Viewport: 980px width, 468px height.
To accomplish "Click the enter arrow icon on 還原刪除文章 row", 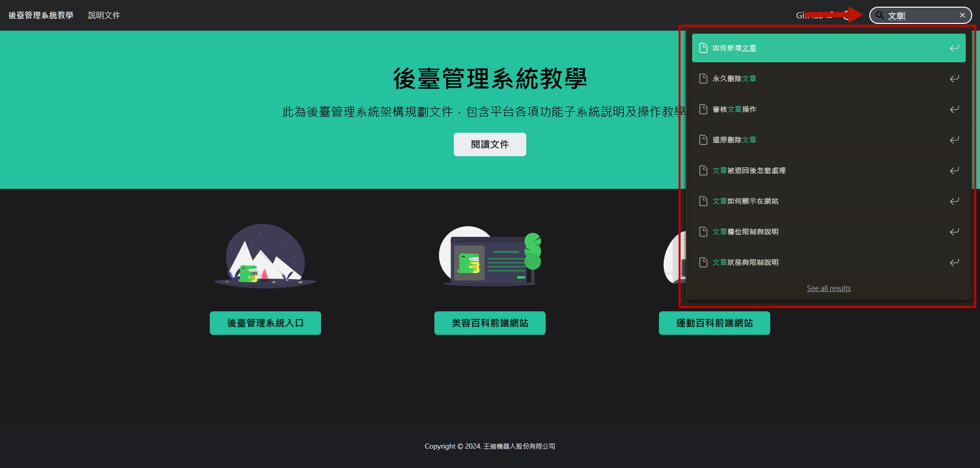I will click(954, 140).
